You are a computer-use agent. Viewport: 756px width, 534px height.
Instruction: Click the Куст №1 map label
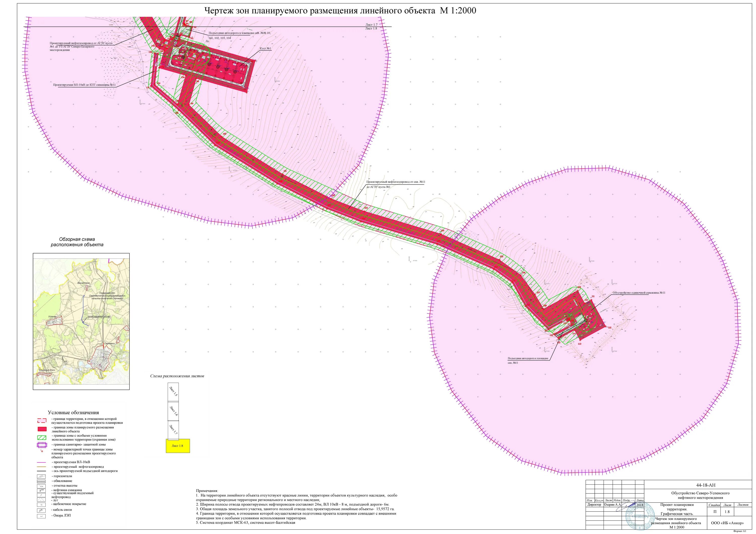pos(265,49)
